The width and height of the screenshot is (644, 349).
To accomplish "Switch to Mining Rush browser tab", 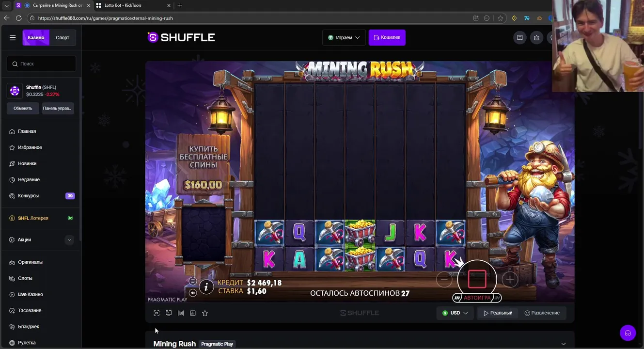I will pos(53,5).
